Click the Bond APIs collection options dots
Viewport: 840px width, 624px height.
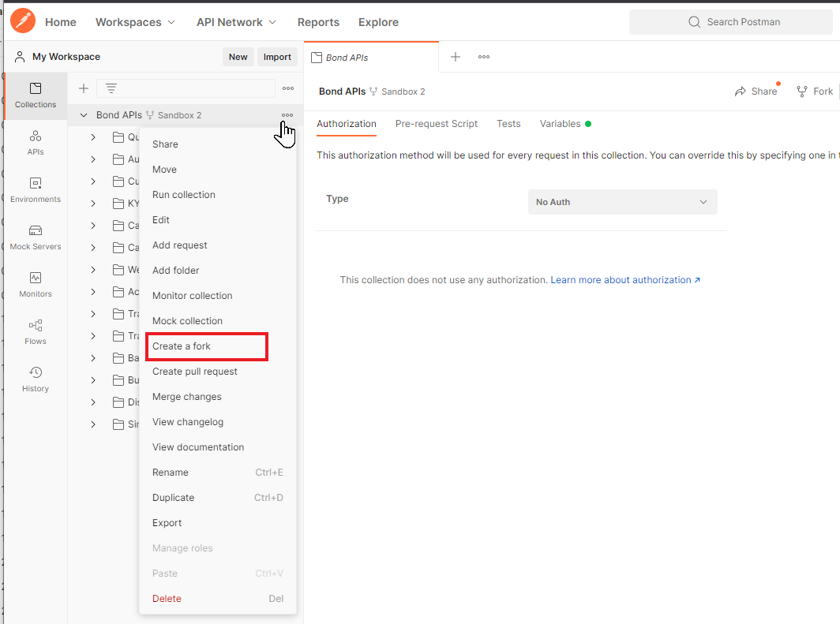[287, 115]
